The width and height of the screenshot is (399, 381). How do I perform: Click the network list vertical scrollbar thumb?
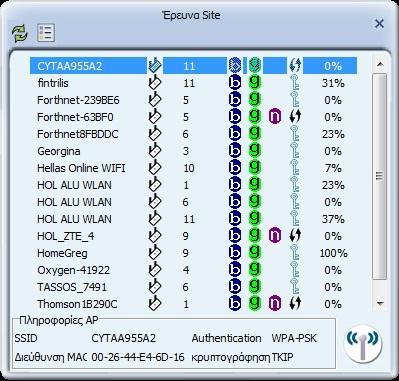pos(379,177)
